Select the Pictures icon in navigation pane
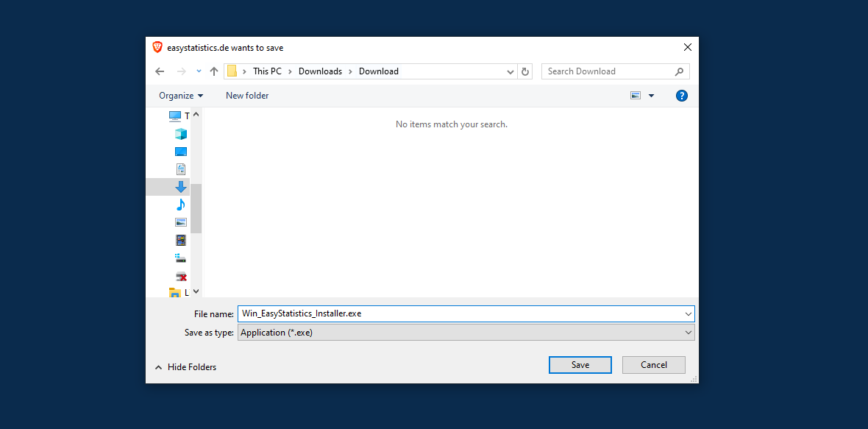 (180, 222)
